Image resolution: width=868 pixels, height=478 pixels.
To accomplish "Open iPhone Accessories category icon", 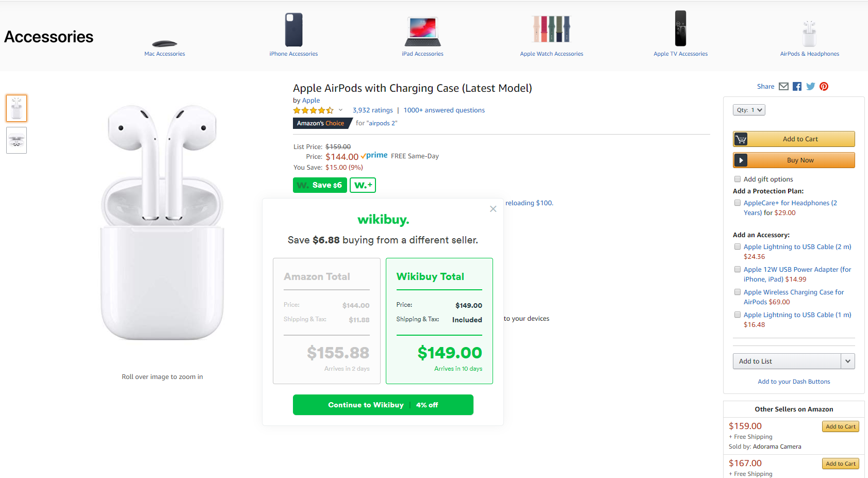I will 293,30.
